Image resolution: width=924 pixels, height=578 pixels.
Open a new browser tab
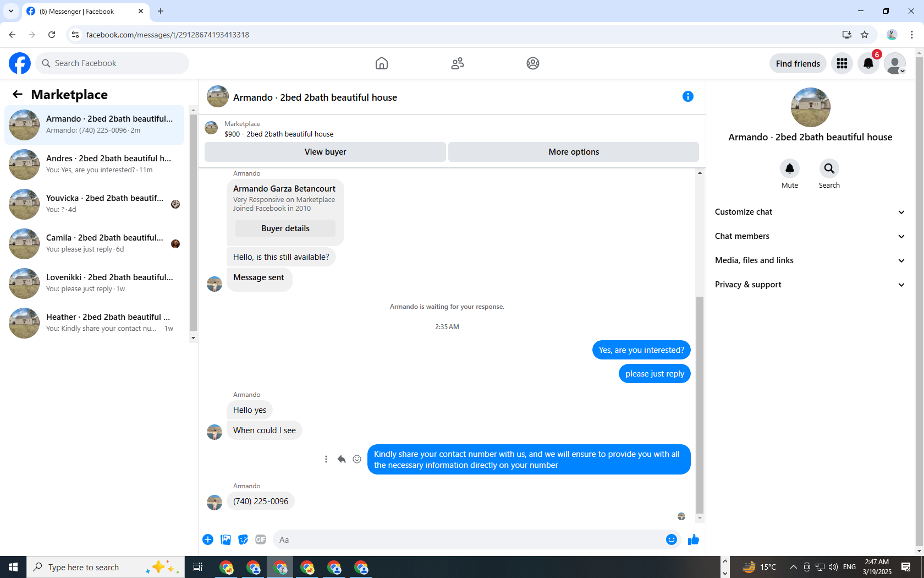161,11
